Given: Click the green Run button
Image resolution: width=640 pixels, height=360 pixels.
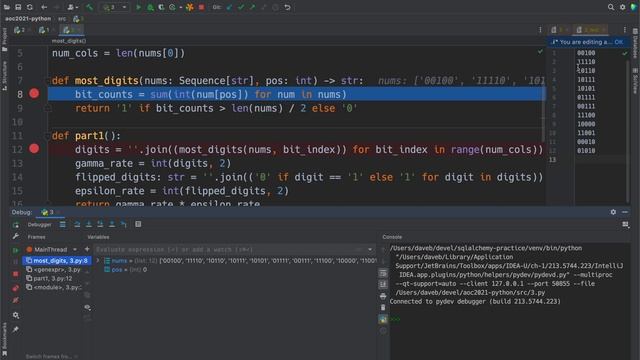Looking at the screenshot, I should (138, 7).
